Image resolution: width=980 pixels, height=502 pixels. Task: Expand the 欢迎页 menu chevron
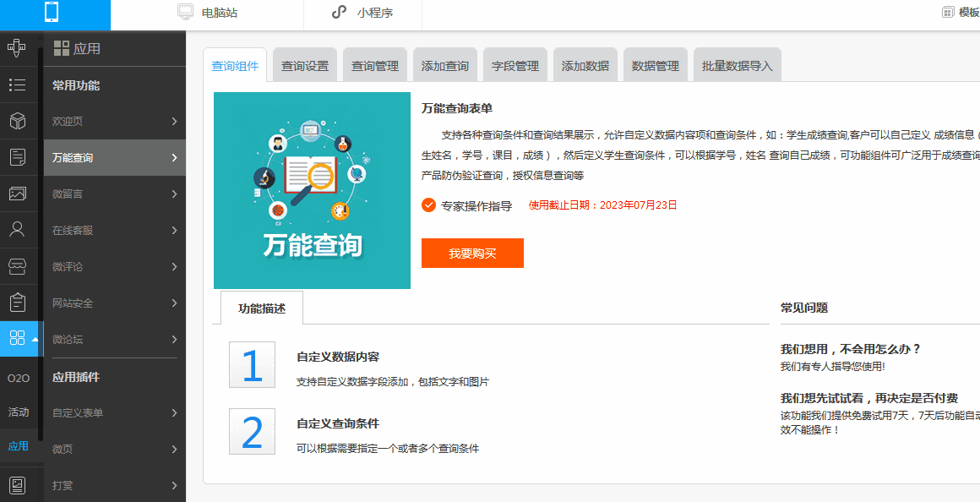pyautogui.click(x=174, y=122)
